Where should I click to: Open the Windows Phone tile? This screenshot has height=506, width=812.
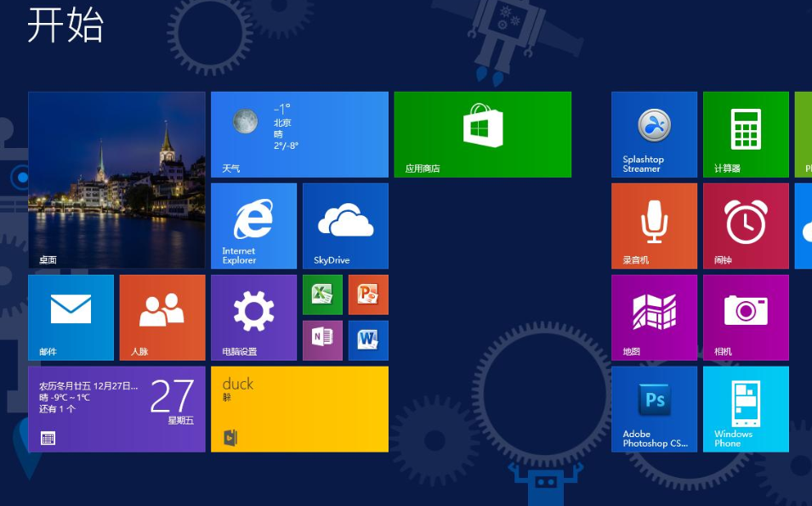(x=746, y=409)
